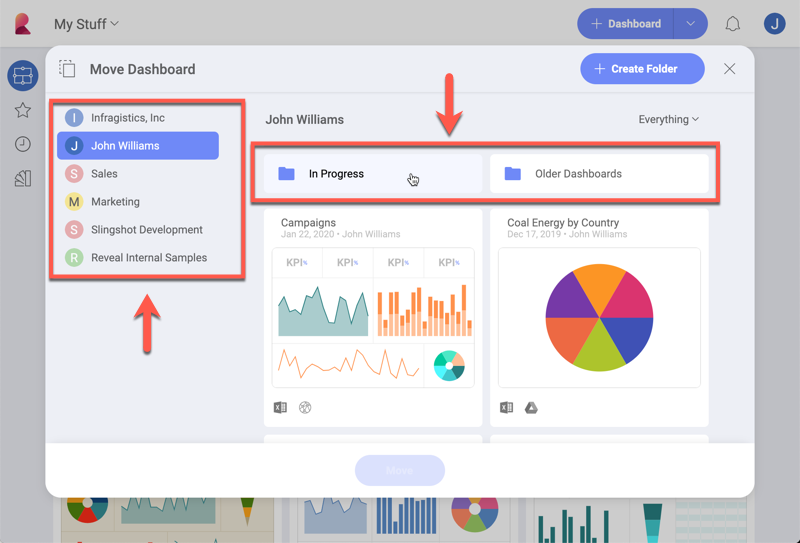
Task: Select the Infragistics, Inc workspace
Action: (127, 118)
